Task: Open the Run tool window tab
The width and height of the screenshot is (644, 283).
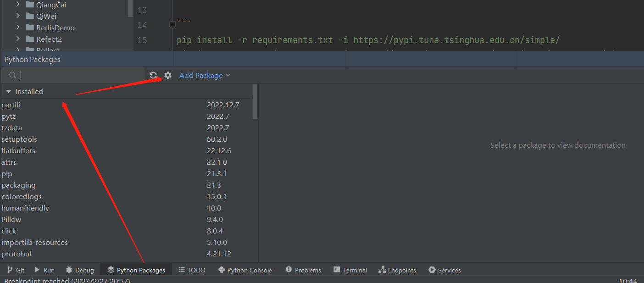Action: 44,270
